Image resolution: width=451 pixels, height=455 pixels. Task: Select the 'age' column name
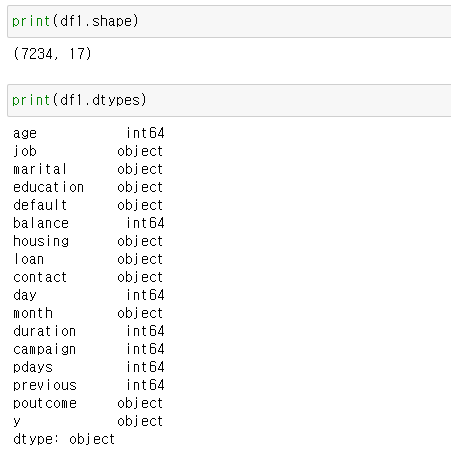pos(25,134)
